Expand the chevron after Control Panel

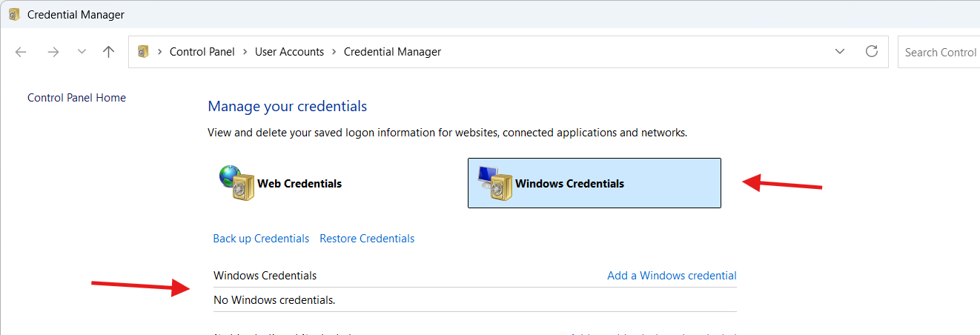[245, 52]
